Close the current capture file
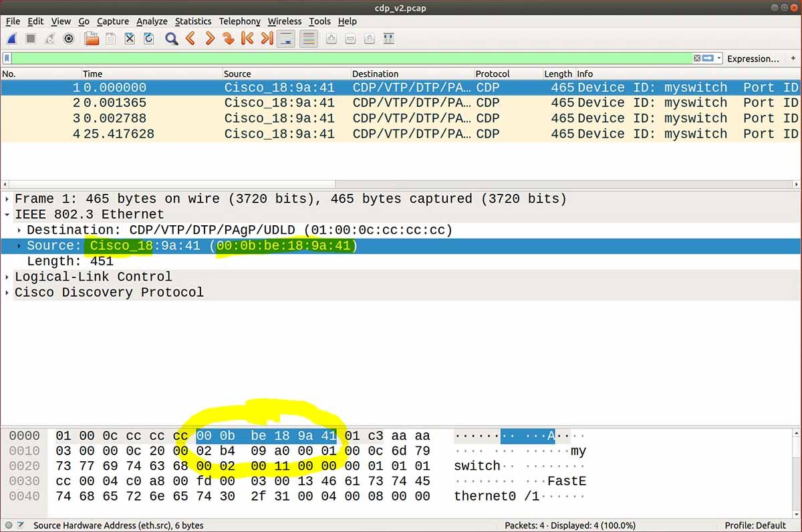Viewport: 802px width, 532px height. (128, 38)
